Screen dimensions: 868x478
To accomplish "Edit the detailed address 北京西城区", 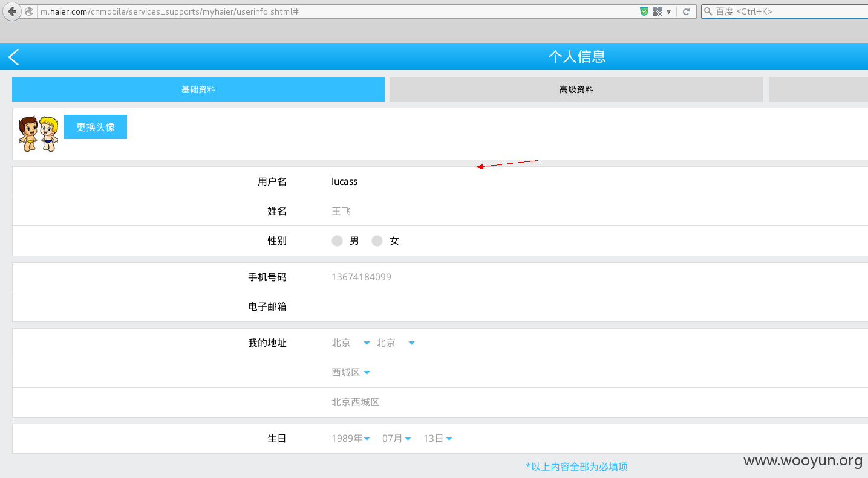I will tap(356, 402).
